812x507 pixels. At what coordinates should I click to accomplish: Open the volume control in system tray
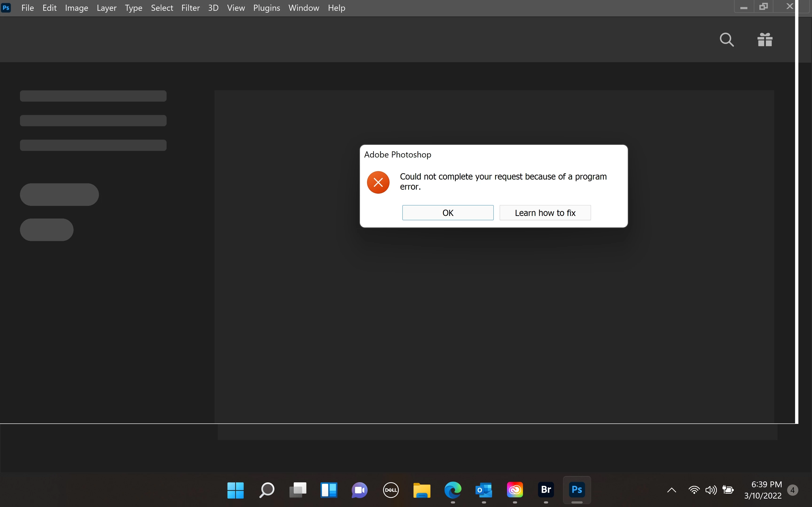711,490
